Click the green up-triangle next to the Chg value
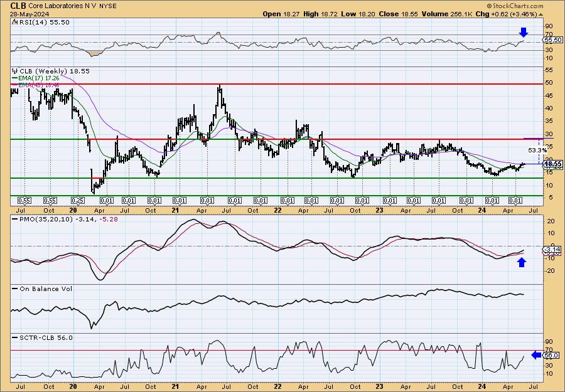Viewport: 565px width, 392px height. coord(541,14)
